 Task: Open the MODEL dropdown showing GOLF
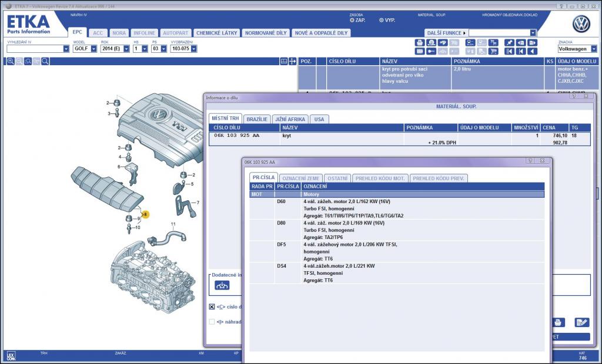pos(93,49)
